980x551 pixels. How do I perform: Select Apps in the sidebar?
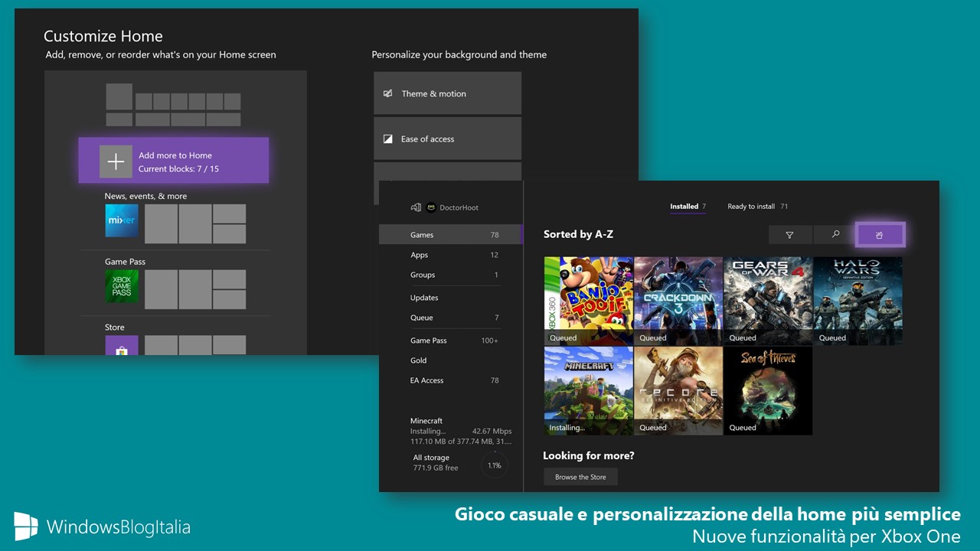click(x=454, y=255)
